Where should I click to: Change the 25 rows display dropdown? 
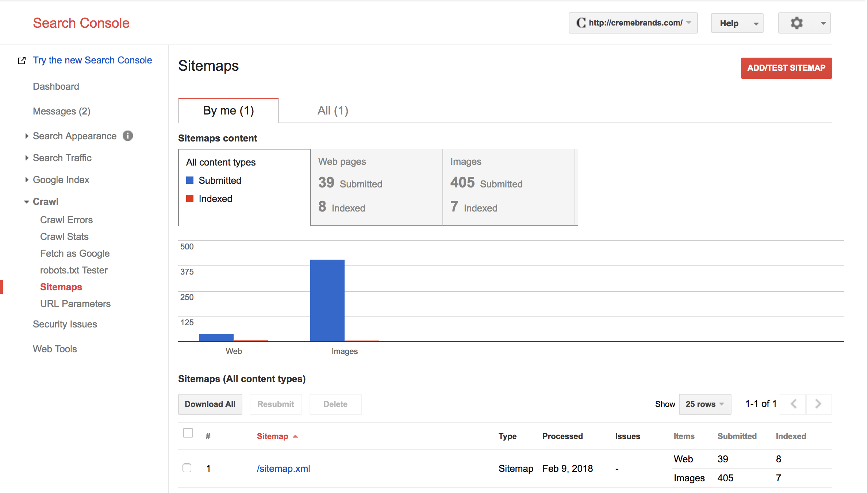(705, 404)
